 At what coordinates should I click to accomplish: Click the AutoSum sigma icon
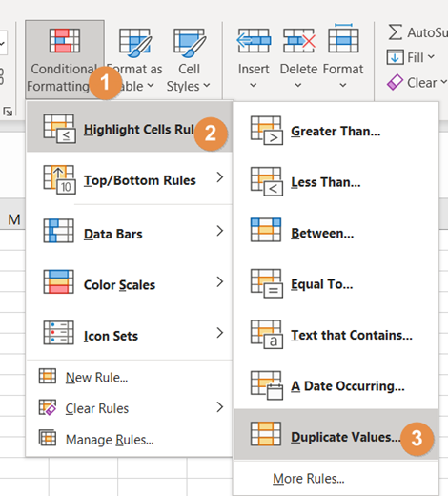(395, 32)
